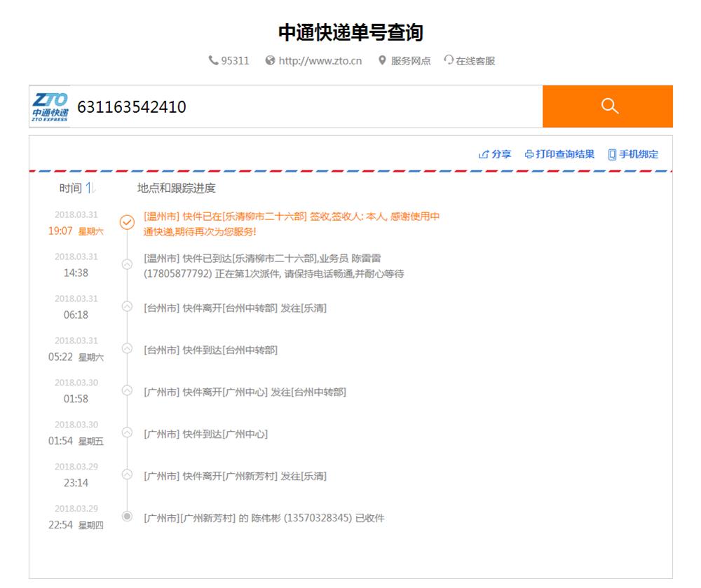
Task: Click the globe icon next to website URL
Action: point(270,60)
